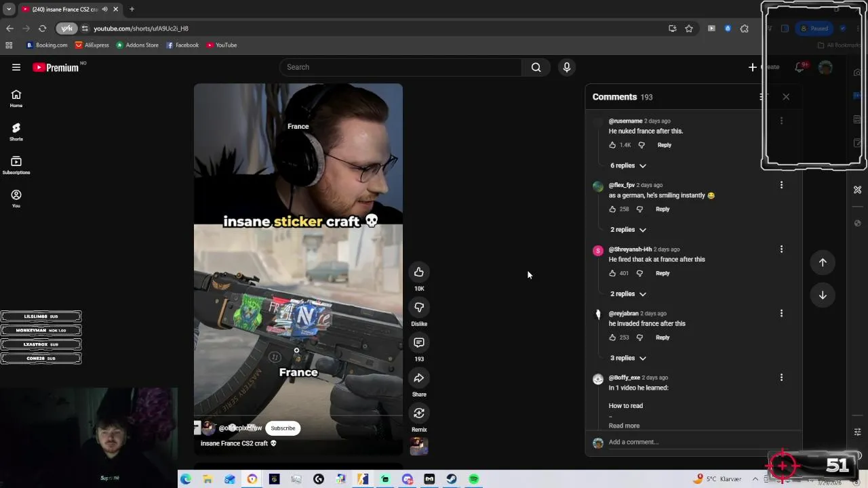Open Microsoft Edge from the taskbar

click(x=185, y=479)
